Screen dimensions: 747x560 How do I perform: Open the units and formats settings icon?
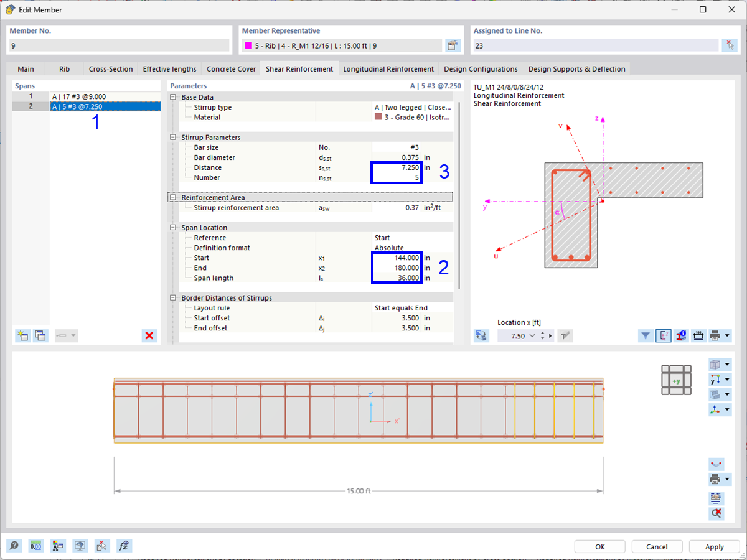pyautogui.click(x=58, y=546)
